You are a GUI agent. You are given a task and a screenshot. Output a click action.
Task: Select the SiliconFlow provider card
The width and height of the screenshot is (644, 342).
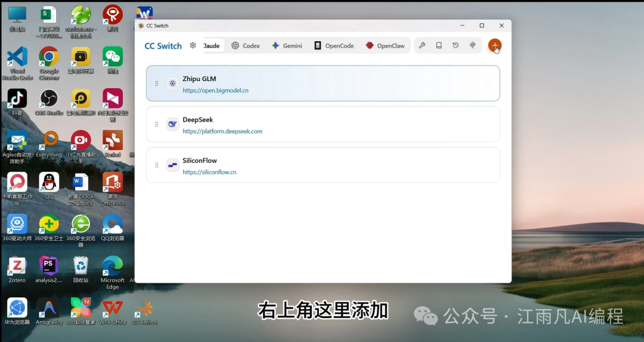pos(323,165)
